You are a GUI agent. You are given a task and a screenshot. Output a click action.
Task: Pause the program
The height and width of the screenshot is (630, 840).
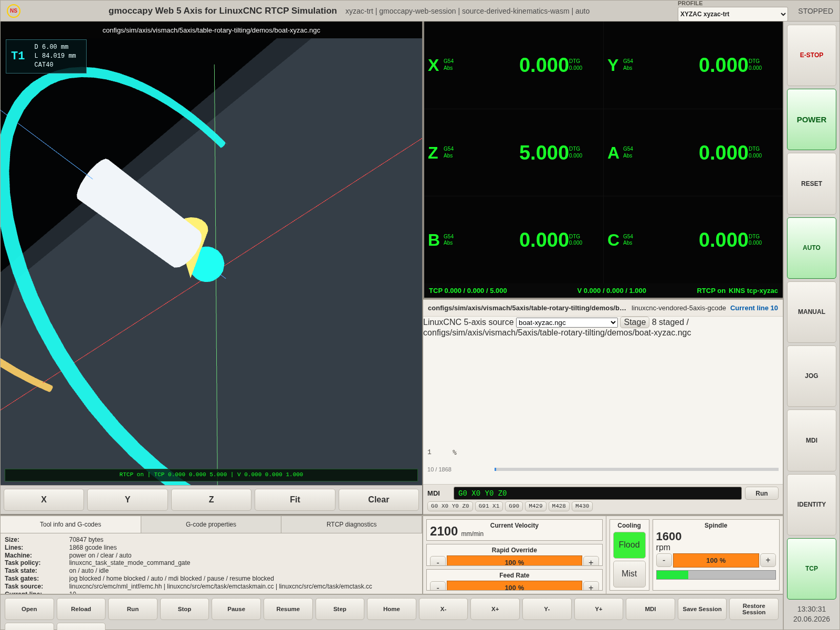click(x=236, y=609)
